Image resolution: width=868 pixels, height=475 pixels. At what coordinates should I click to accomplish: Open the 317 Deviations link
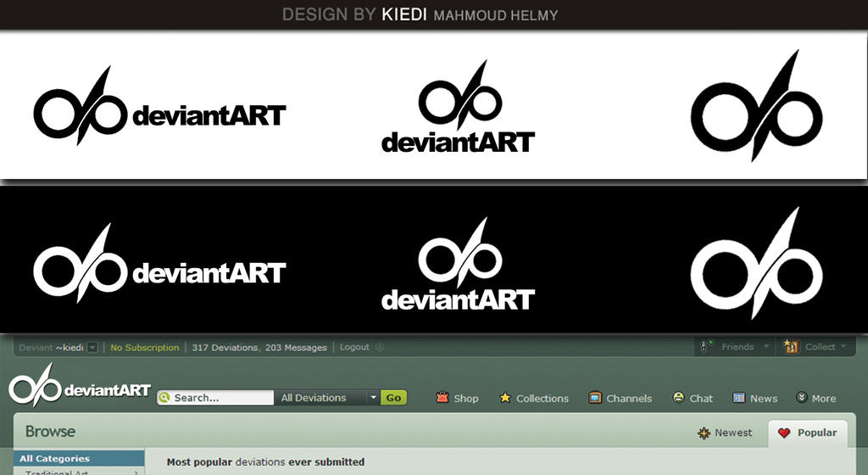pos(225,348)
